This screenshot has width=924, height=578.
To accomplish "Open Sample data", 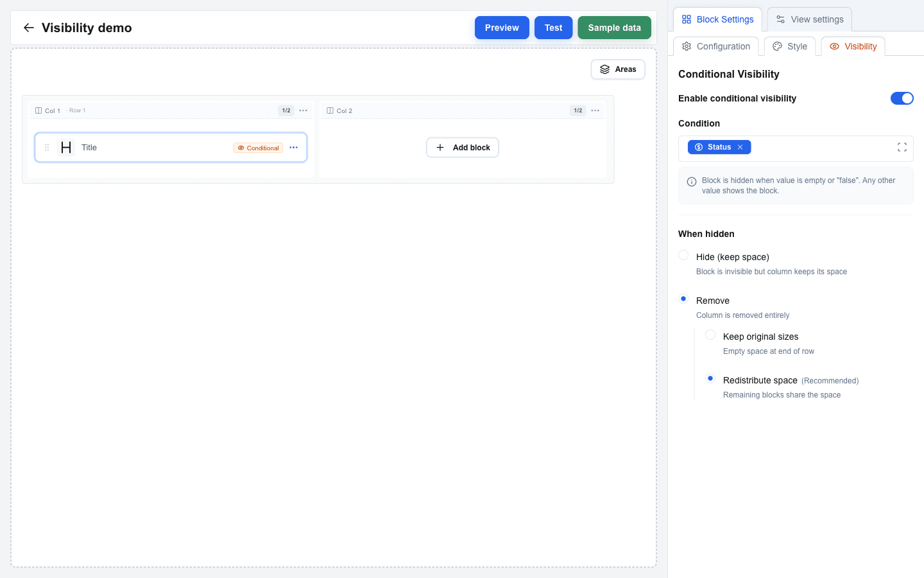I will [x=614, y=28].
